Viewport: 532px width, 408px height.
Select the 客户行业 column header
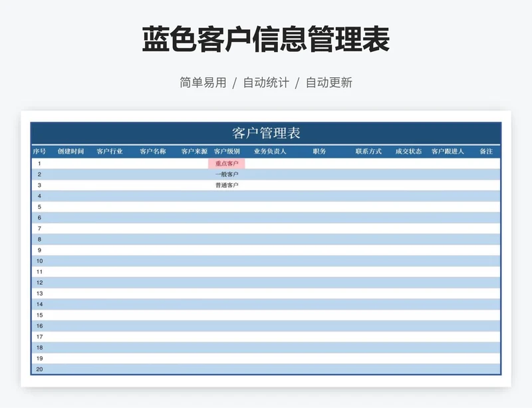coord(110,151)
